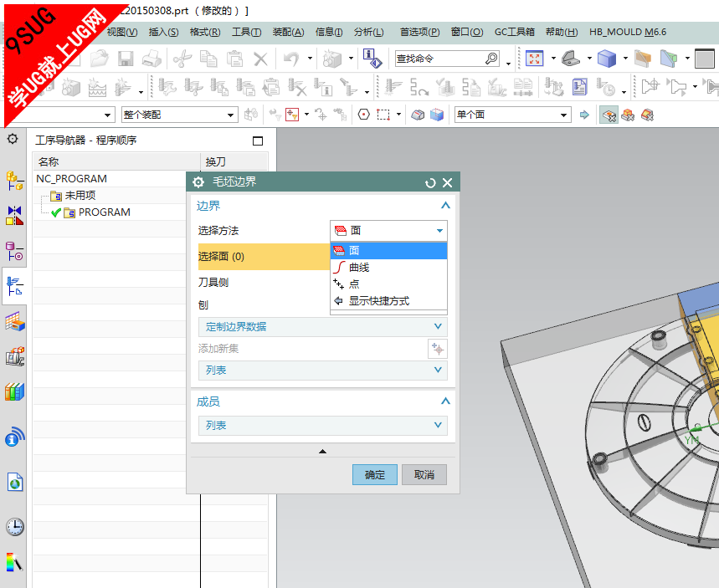Viewport: 719px width, 588px height.
Task: Click the Copy icon in toolbar
Action: [x=208, y=59]
